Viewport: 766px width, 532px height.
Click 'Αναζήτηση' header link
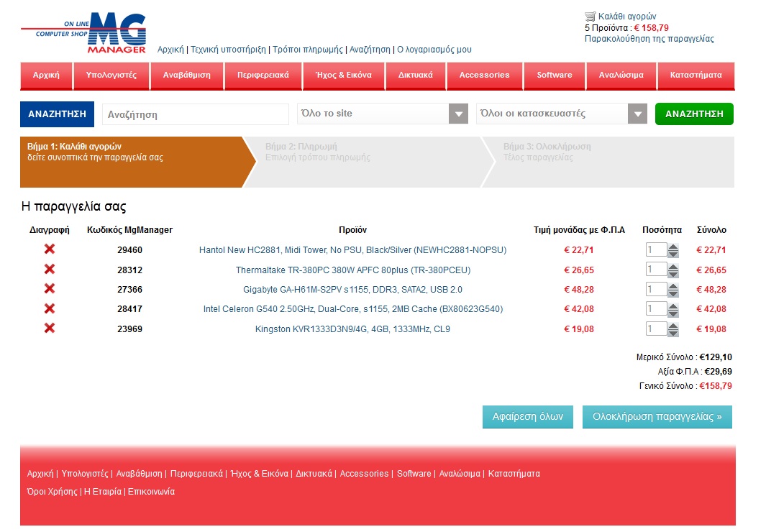pos(370,50)
